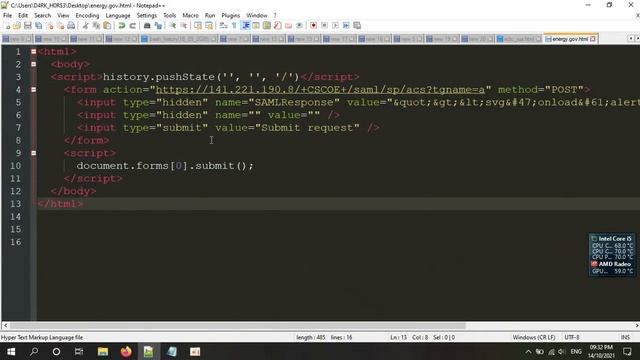Open the Edit menu
Image resolution: width=640 pixels, height=360 pixels.
(x=23, y=16)
